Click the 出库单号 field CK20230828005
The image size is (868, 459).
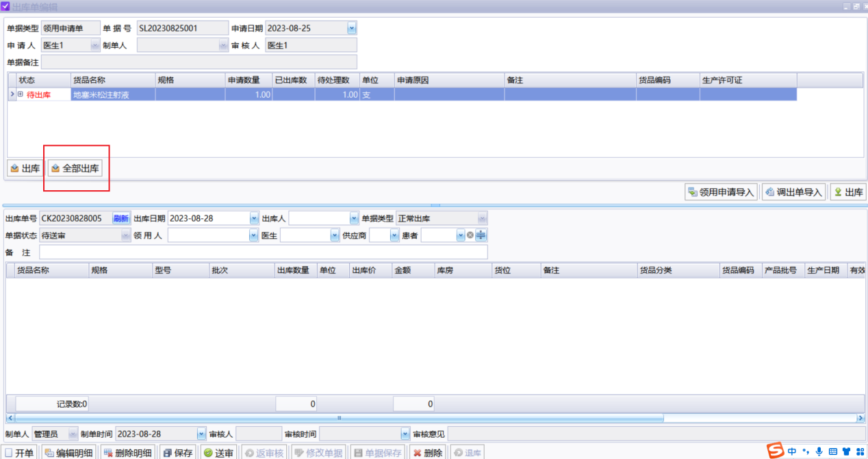pos(76,218)
